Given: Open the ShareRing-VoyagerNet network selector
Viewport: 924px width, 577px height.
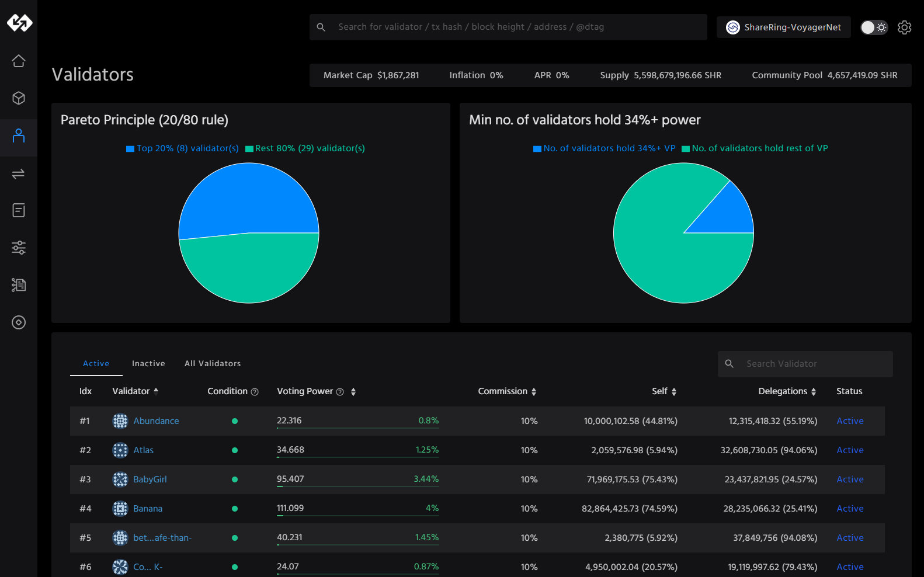Looking at the screenshot, I should coord(783,27).
